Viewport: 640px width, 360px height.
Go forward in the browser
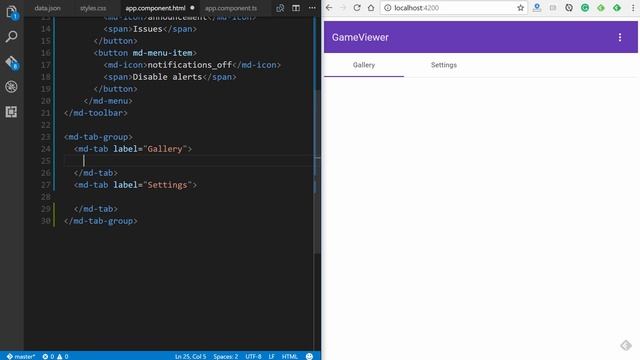343,8
